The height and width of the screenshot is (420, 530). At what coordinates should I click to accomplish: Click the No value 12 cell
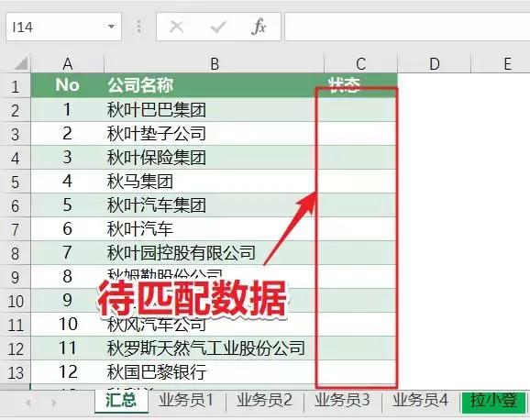coord(68,372)
